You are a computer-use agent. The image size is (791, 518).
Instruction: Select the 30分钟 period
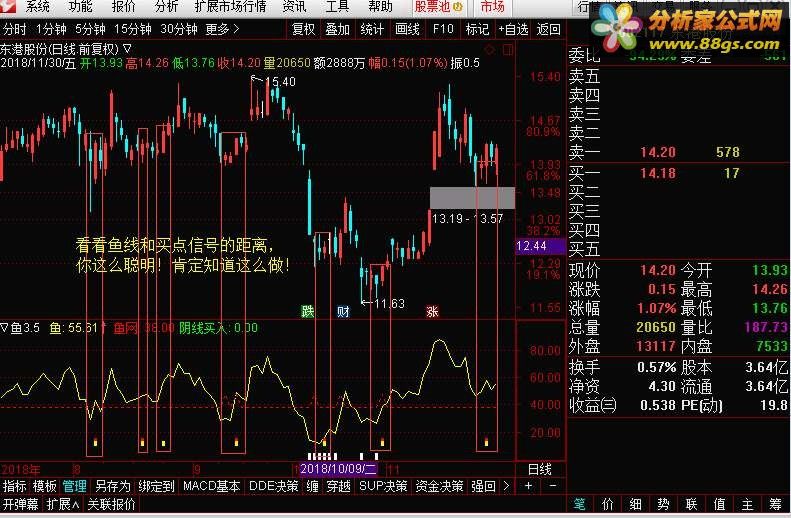(x=179, y=29)
